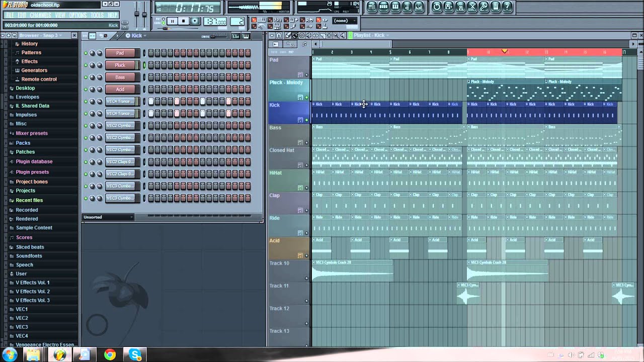The width and height of the screenshot is (644, 362).
Task: Open Google Chrome from the taskbar
Action: (110, 354)
